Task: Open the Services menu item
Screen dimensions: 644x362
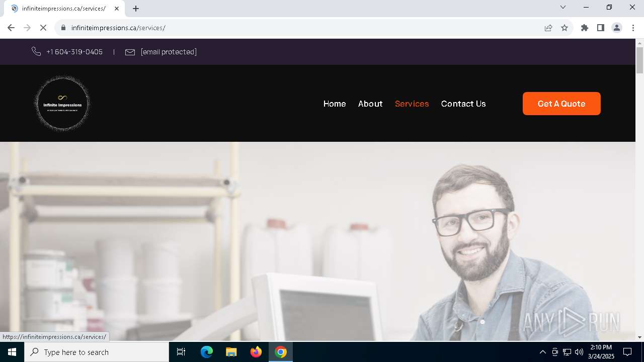Action: coord(412,104)
